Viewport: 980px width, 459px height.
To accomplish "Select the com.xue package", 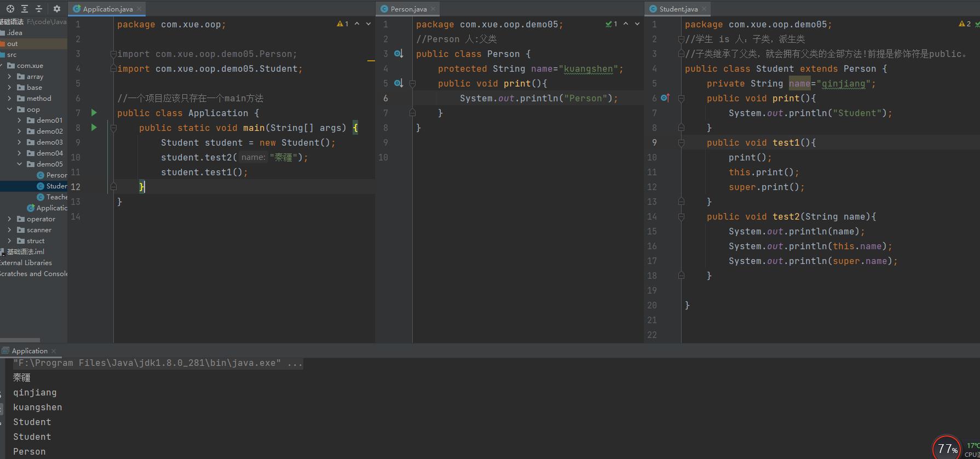I will point(30,66).
